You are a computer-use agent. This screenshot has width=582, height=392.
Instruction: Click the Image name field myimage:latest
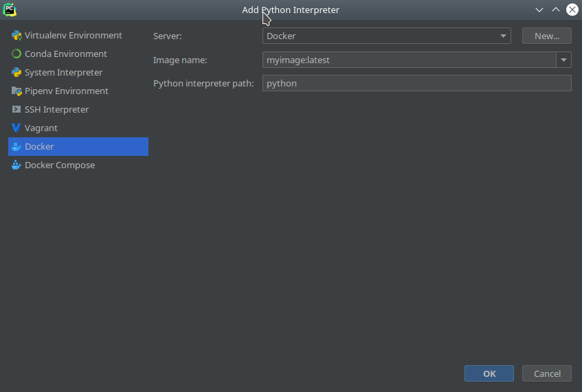click(409, 60)
